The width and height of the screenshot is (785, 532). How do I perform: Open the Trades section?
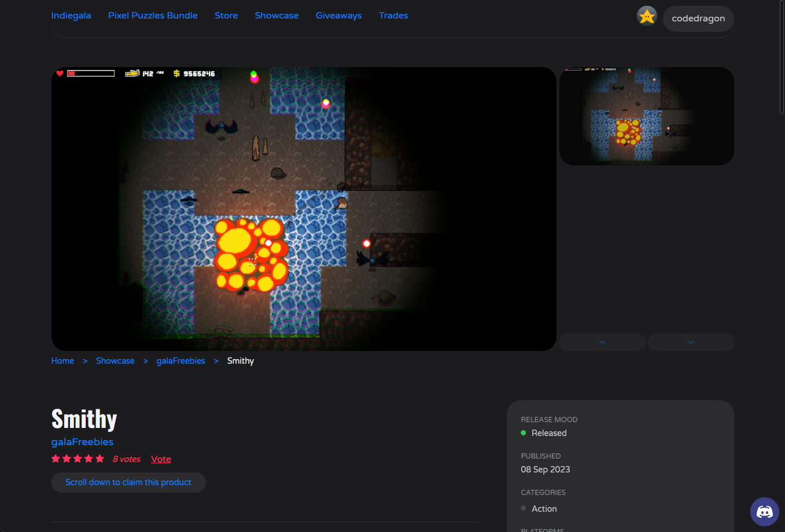[393, 16]
